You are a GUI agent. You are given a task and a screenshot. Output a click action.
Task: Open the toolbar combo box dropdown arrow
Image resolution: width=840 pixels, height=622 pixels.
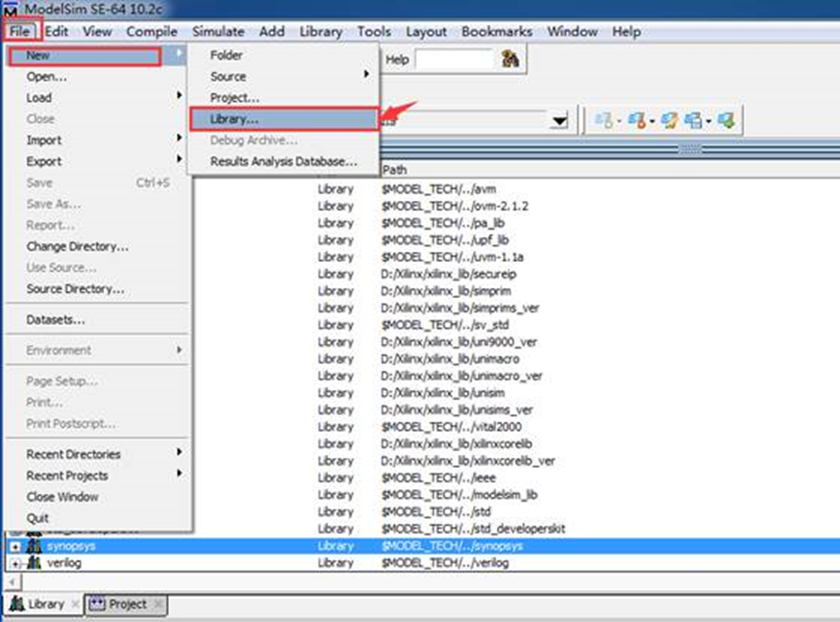559,120
